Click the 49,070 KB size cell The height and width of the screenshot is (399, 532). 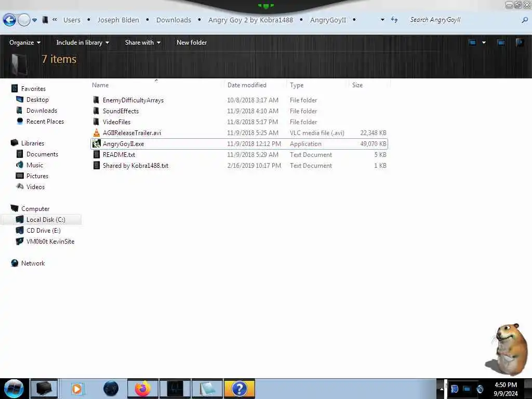tap(373, 144)
